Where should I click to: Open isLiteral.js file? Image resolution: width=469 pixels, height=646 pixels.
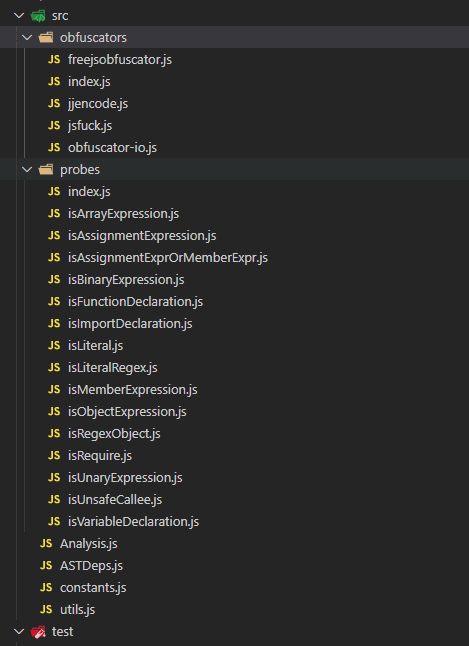pyautogui.click(x=96, y=346)
